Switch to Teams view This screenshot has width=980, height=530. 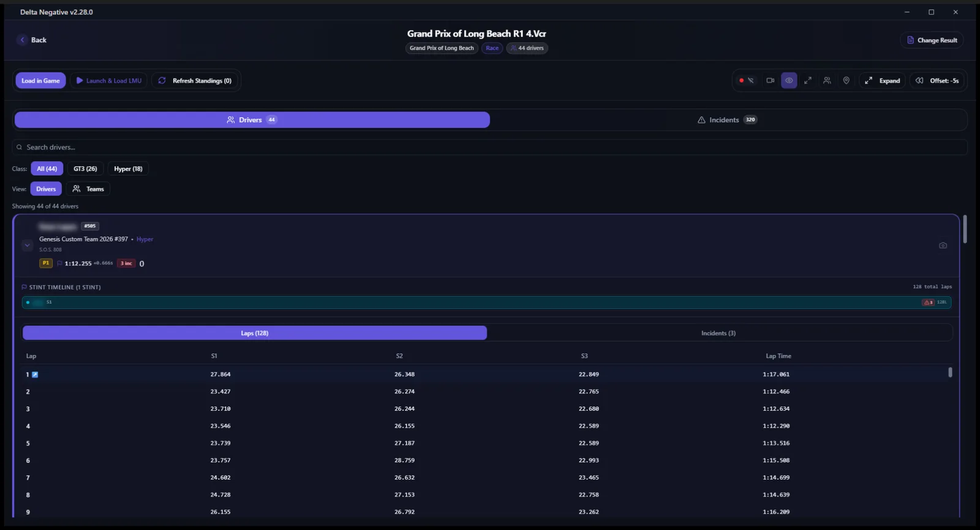88,189
